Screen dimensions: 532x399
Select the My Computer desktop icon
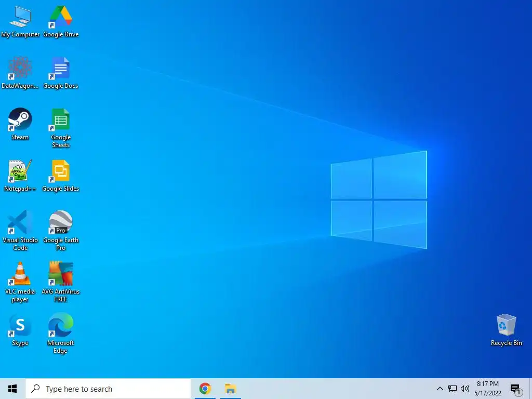pos(20,21)
